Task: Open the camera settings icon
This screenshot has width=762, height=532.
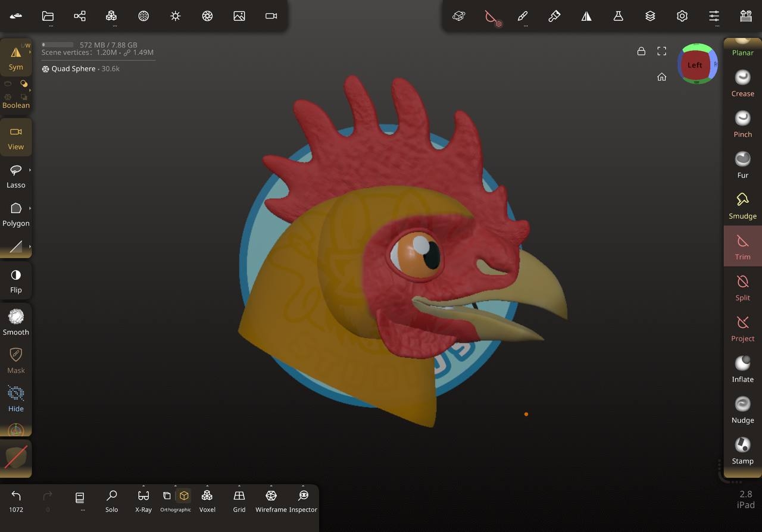Action: 271,16
